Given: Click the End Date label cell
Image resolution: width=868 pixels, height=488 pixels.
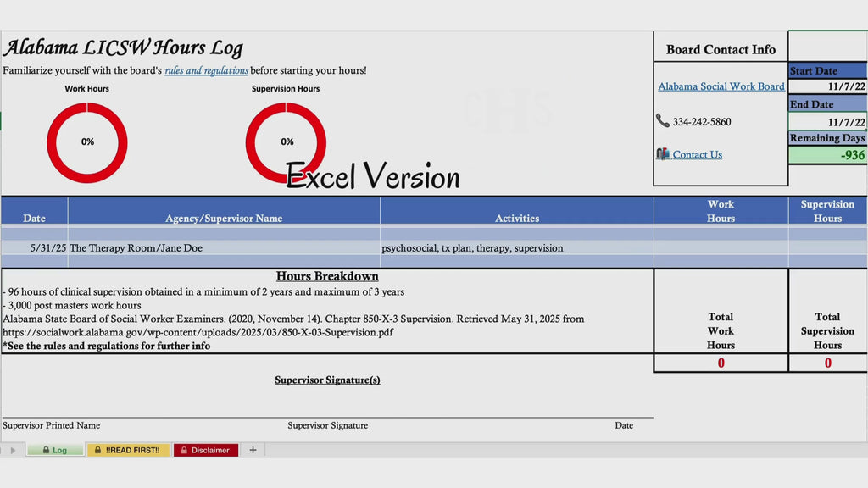Looking at the screenshot, I should point(827,104).
